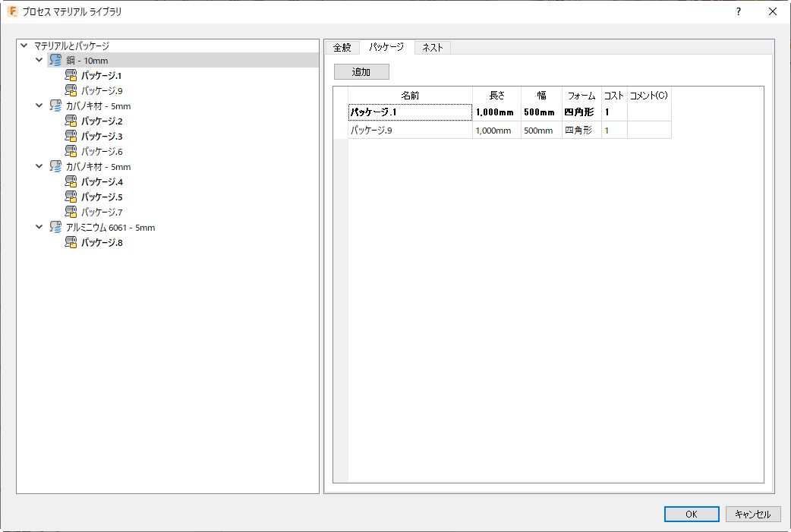
Task: Switch to the 全般 tab
Action: tap(342, 47)
